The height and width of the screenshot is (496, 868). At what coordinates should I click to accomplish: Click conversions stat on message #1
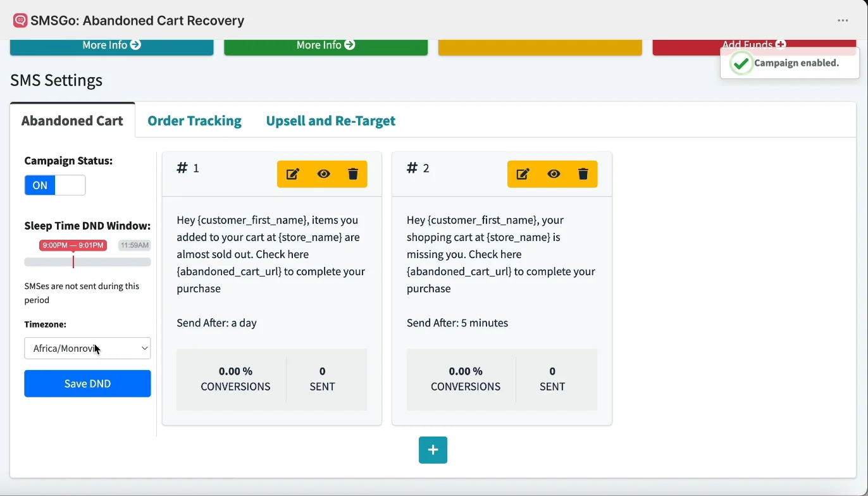click(x=235, y=379)
